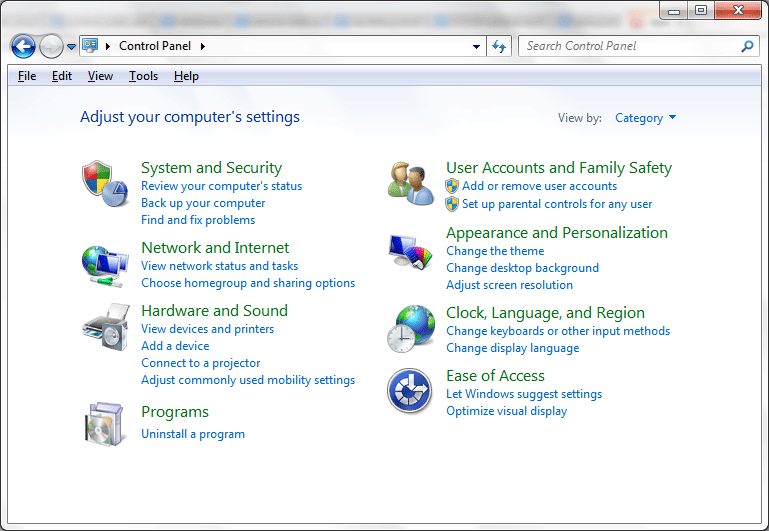
Task: Open Clock, Language, and Region category
Action: pos(545,313)
